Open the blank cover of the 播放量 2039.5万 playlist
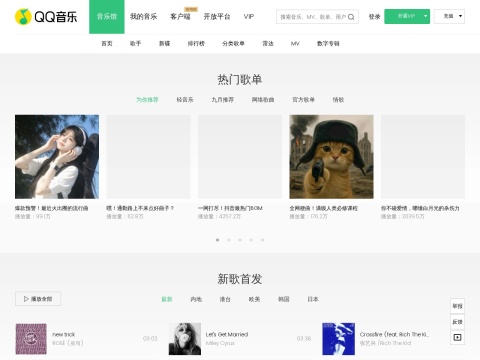480x360 pixels. (423, 157)
